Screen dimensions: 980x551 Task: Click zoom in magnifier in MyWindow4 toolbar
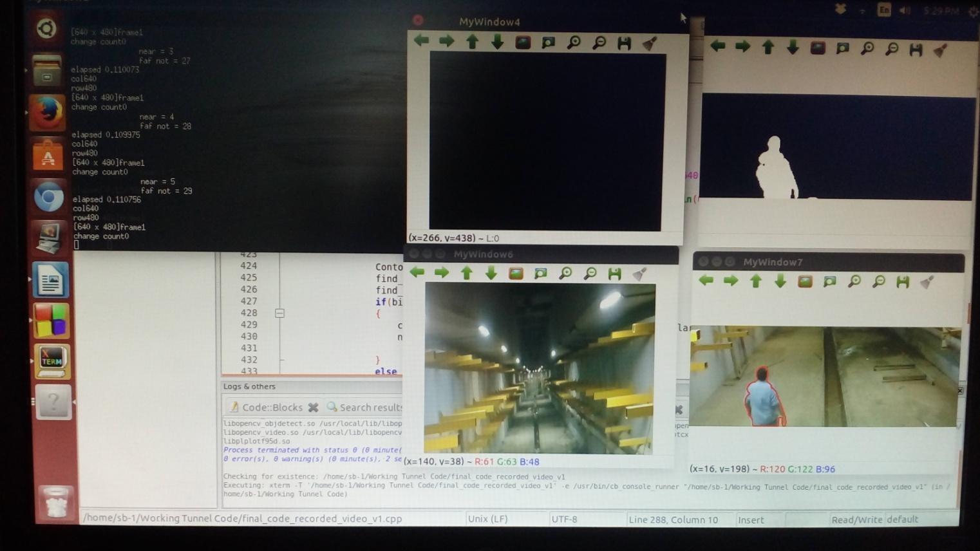(574, 42)
